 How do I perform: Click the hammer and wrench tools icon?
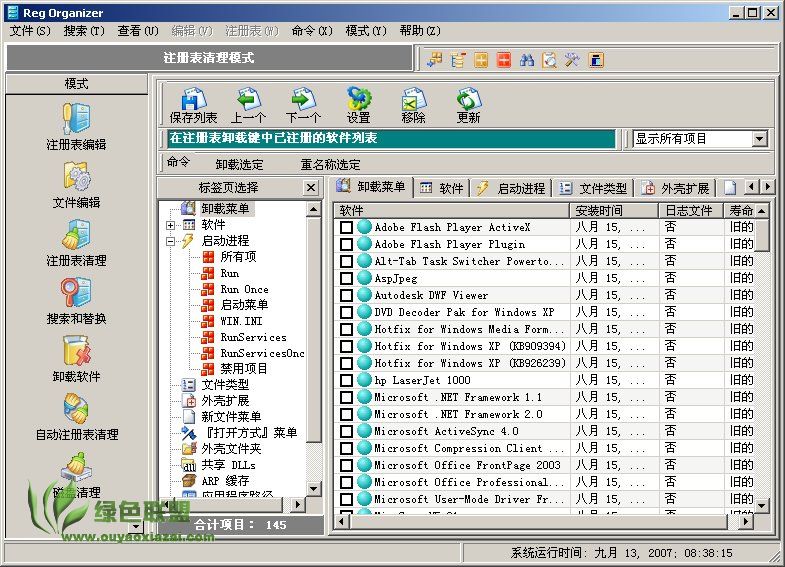[x=572, y=60]
